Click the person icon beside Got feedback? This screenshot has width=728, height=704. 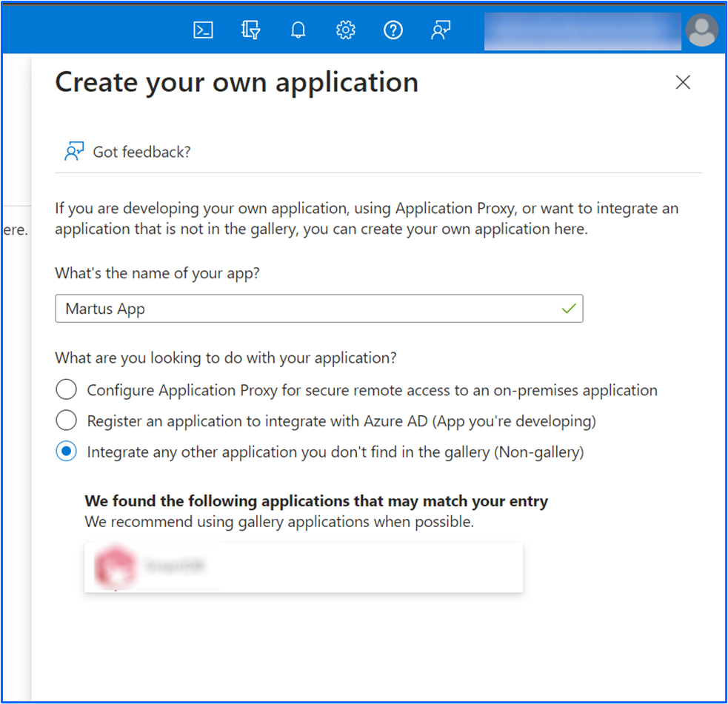[74, 151]
